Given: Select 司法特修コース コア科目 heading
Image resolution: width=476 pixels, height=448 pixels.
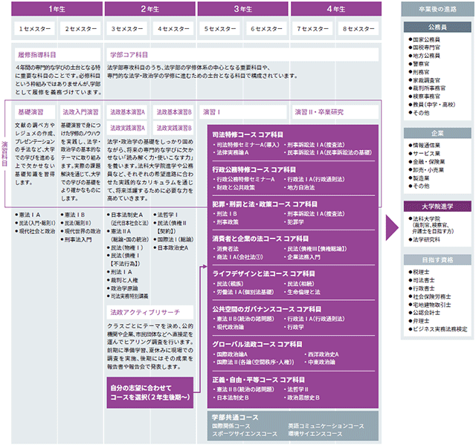Looking at the screenshot, I should pos(248,134).
